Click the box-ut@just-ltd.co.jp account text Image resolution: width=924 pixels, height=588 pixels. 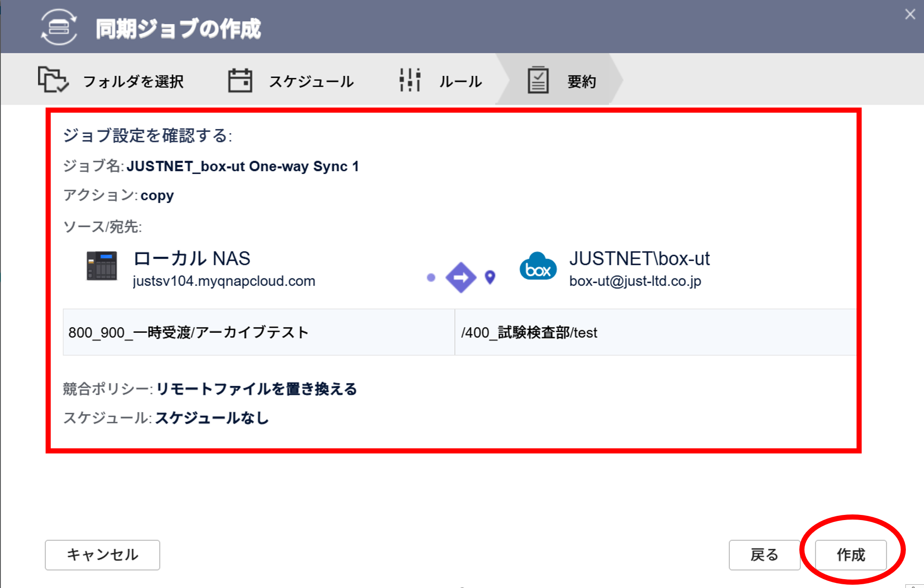(x=635, y=281)
